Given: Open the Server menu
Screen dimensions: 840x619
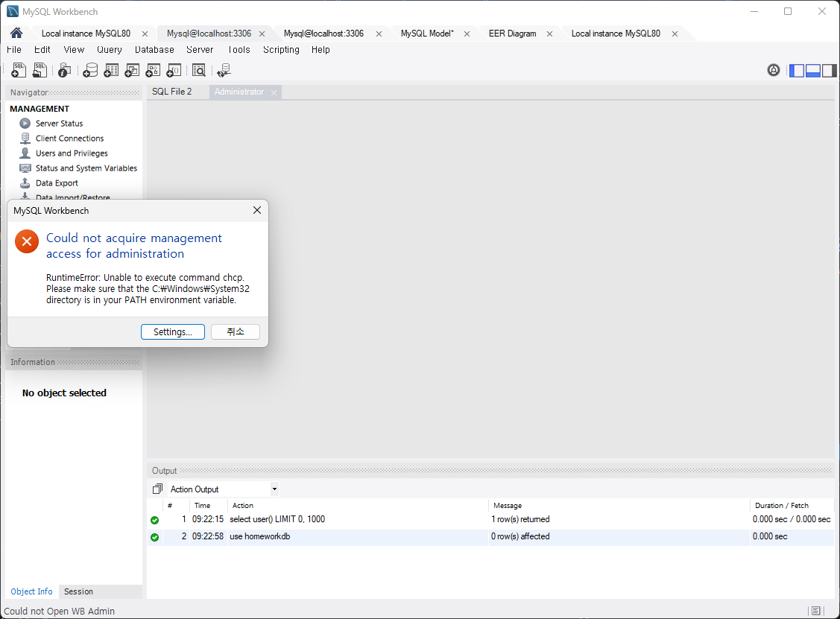Looking at the screenshot, I should tap(200, 50).
